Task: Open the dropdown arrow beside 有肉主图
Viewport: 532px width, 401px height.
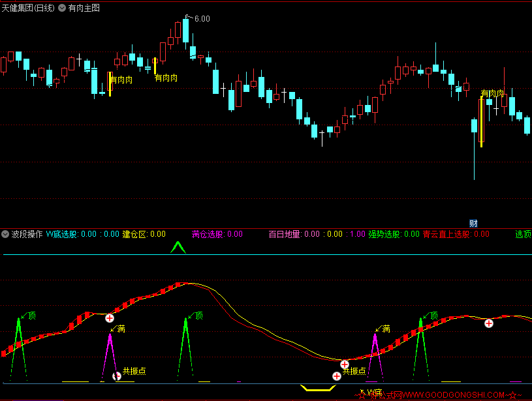Action: point(62,8)
